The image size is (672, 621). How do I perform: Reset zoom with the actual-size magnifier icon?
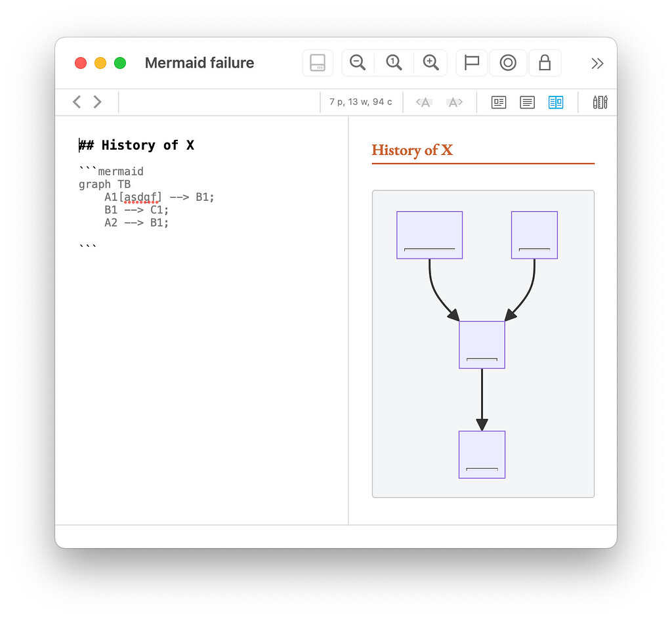click(x=394, y=62)
